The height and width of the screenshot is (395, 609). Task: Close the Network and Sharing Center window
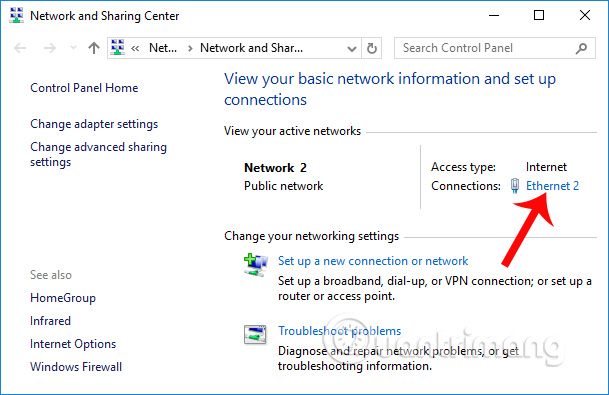(585, 16)
